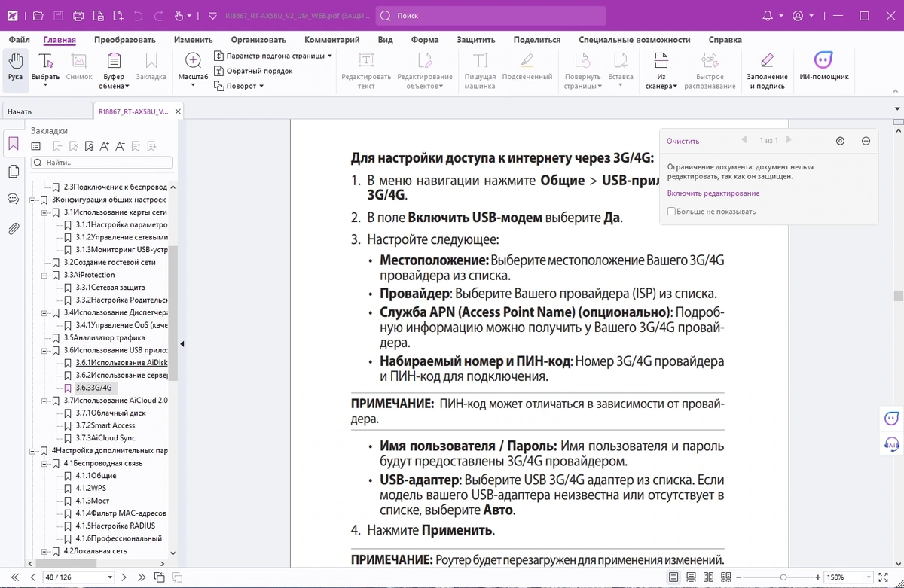This screenshot has height=588, width=904.
Task: Click the find current bookmark icon
Action: [90, 146]
